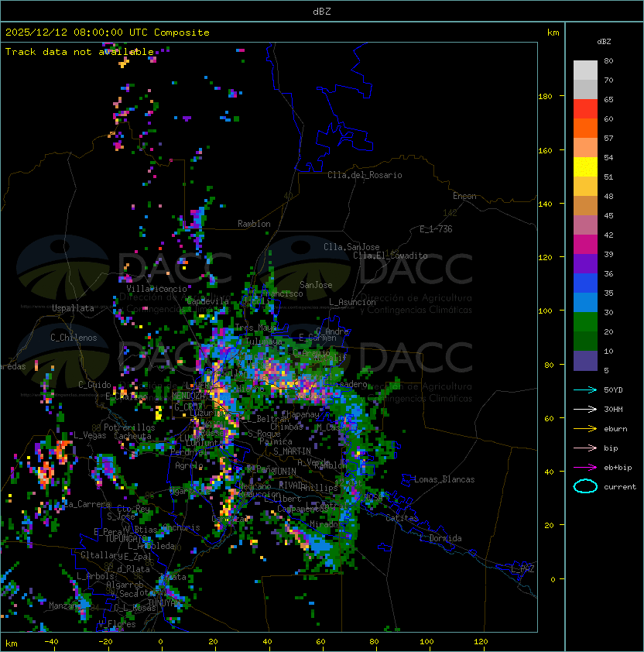The height and width of the screenshot is (652, 644).
Task: Click the timestamp '2025/12/12 08:00:00 UTC Composite'
Action: click(x=108, y=33)
